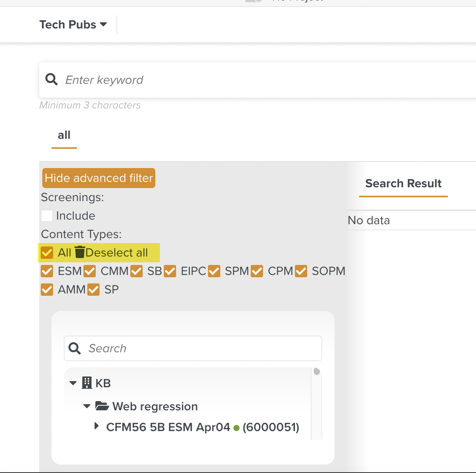Toggle the Screenings Include checkbox
Screen dimensions: 476x473
47,216
